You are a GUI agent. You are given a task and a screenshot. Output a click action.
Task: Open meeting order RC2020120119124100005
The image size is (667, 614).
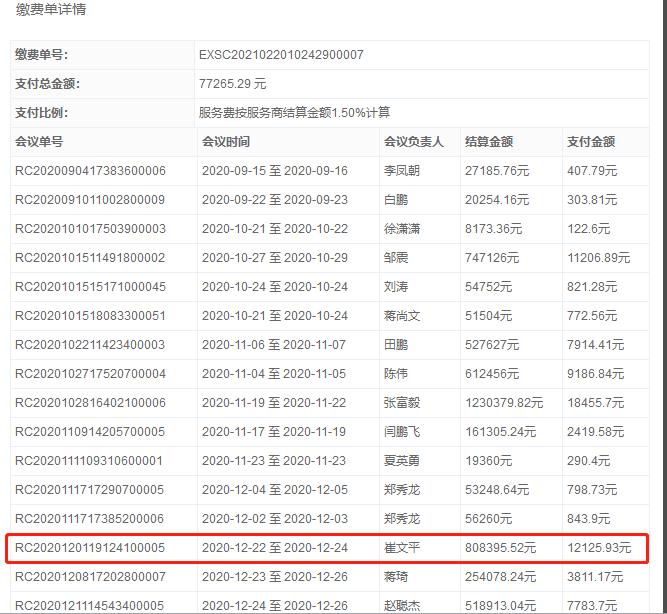coord(90,548)
